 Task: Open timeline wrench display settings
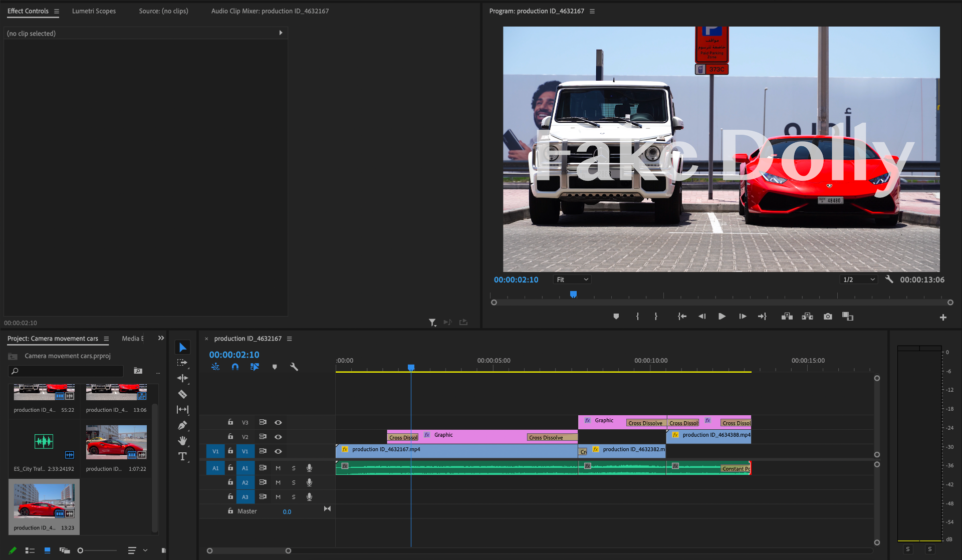pos(294,367)
